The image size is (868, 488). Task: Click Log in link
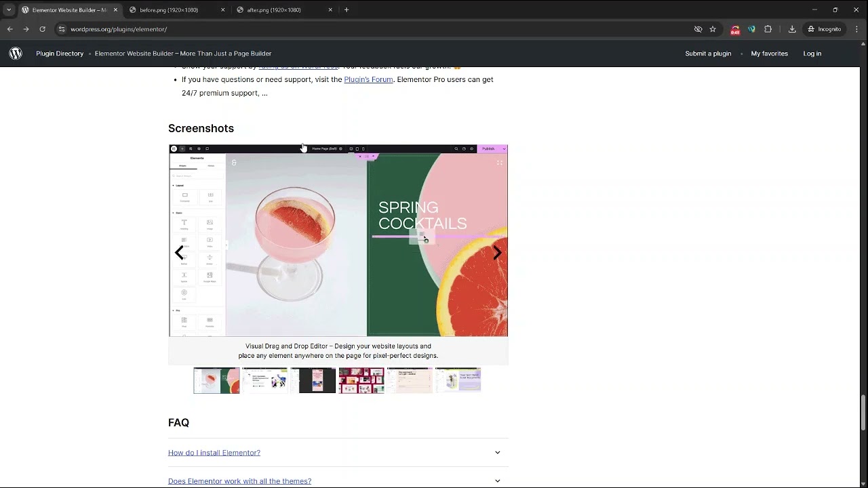[x=812, y=54]
